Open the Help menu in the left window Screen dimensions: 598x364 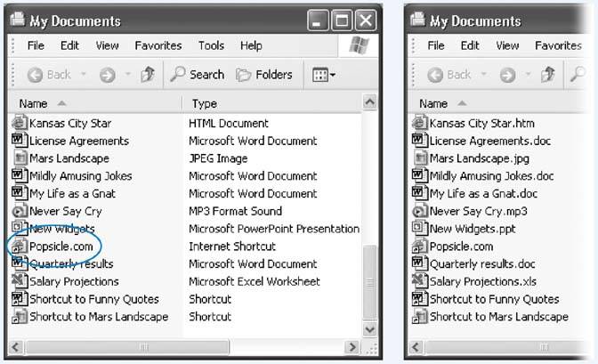click(x=251, y=45)
